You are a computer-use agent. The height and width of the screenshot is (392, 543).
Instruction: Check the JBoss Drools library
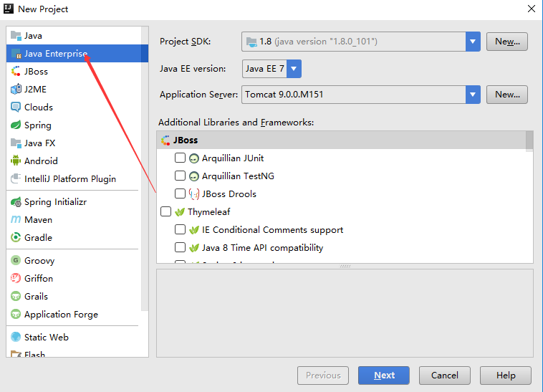click(x=180, y=193)
